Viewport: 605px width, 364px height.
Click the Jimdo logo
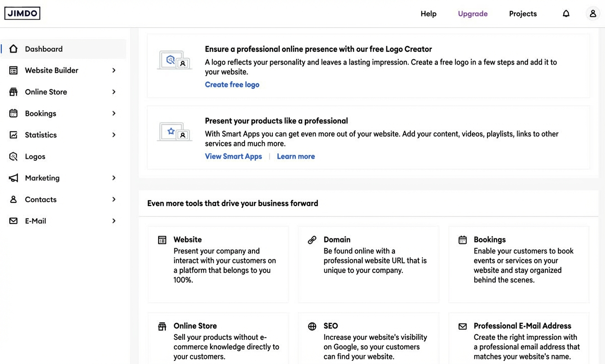[x=22, y=14]
